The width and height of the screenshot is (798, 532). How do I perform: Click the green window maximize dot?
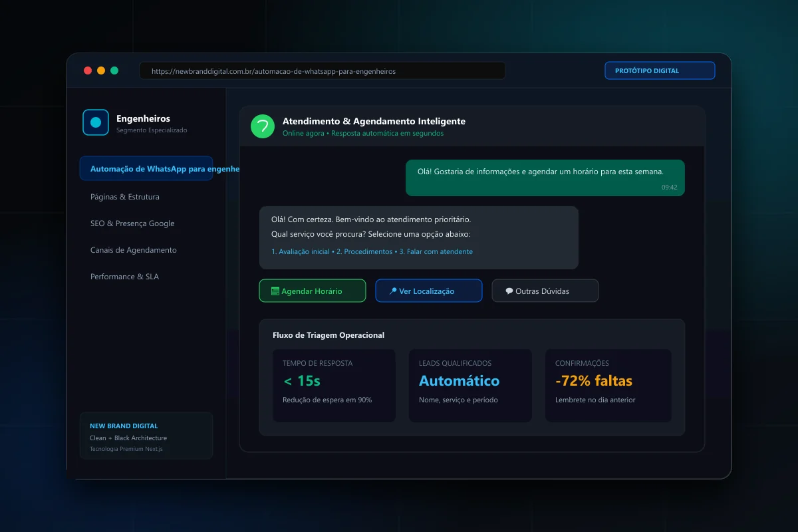coord(114,70)
